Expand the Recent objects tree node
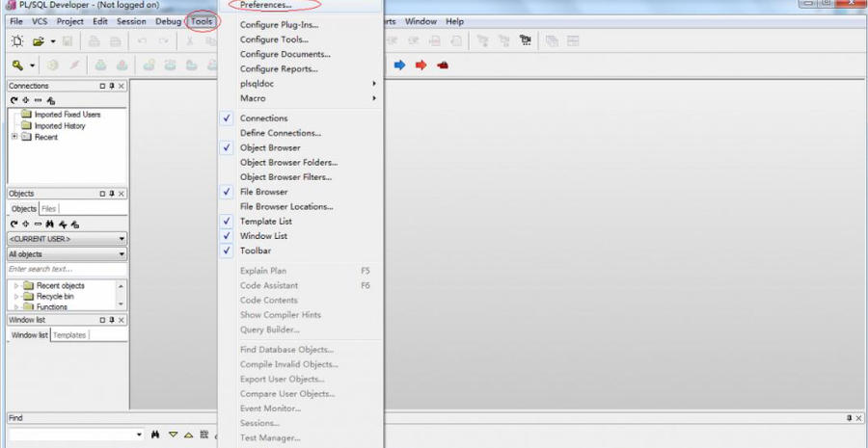This screenshot has width=868, height=448. [x=16, y=286]
